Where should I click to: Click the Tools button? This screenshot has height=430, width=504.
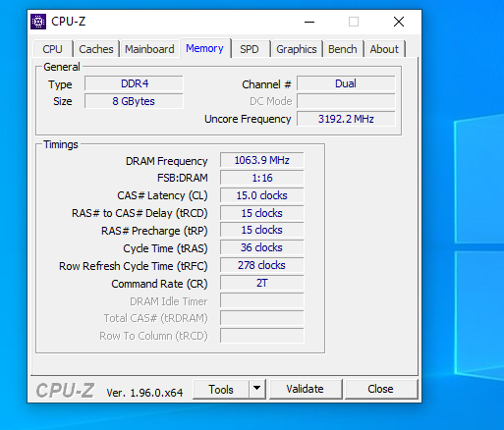click(x=221, y=390)
